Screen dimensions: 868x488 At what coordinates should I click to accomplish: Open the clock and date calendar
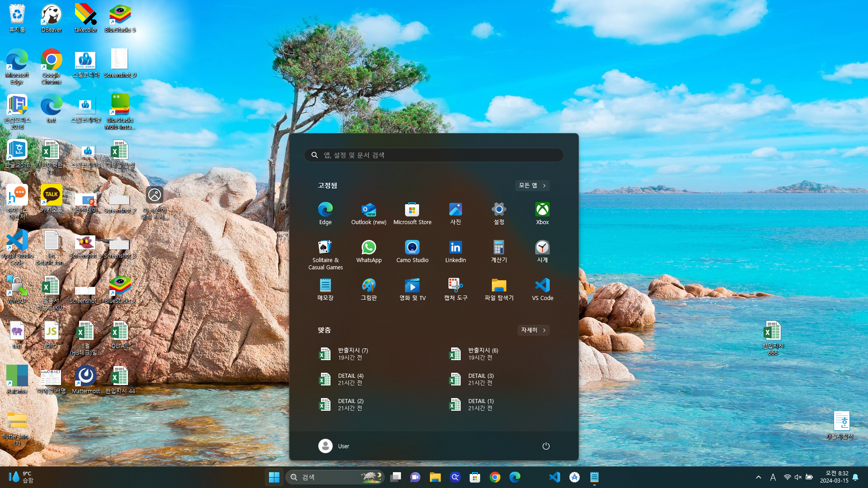834,477
